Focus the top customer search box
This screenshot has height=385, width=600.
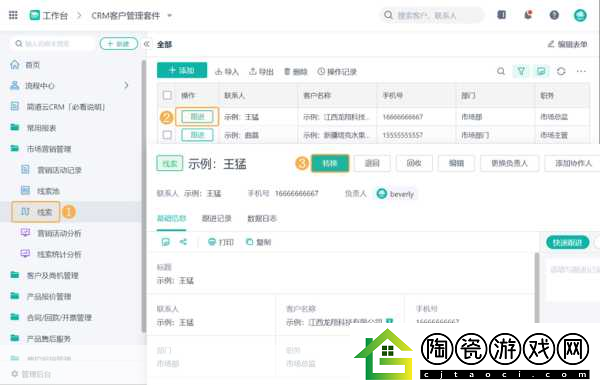[x=432, y=15]
